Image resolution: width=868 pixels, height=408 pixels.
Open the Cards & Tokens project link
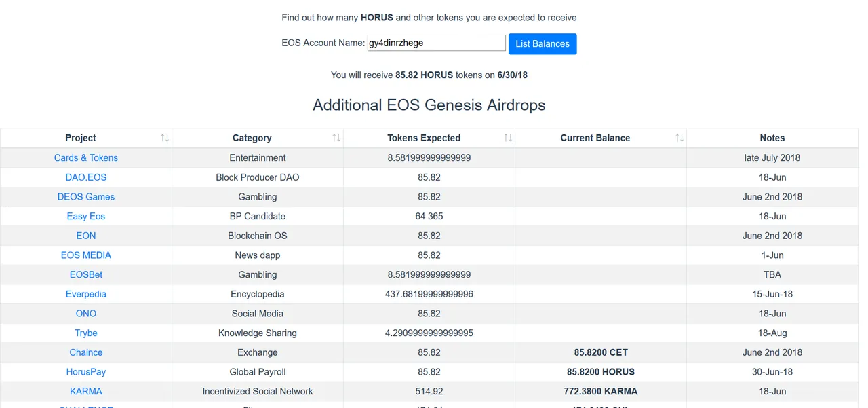click(86, 157)
